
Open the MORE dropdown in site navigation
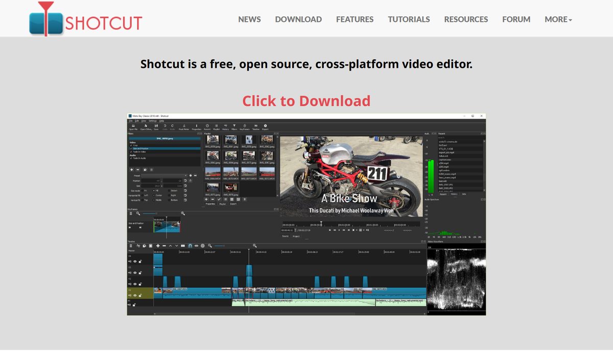(558, 19)
